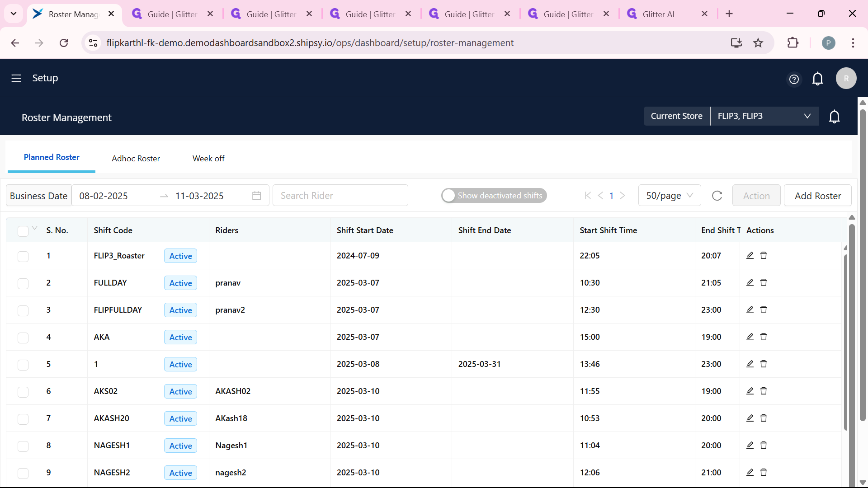The width and height of the screenshot is (868, 488).
Task: Go back in browser history
Action: [x=15, y=43]
